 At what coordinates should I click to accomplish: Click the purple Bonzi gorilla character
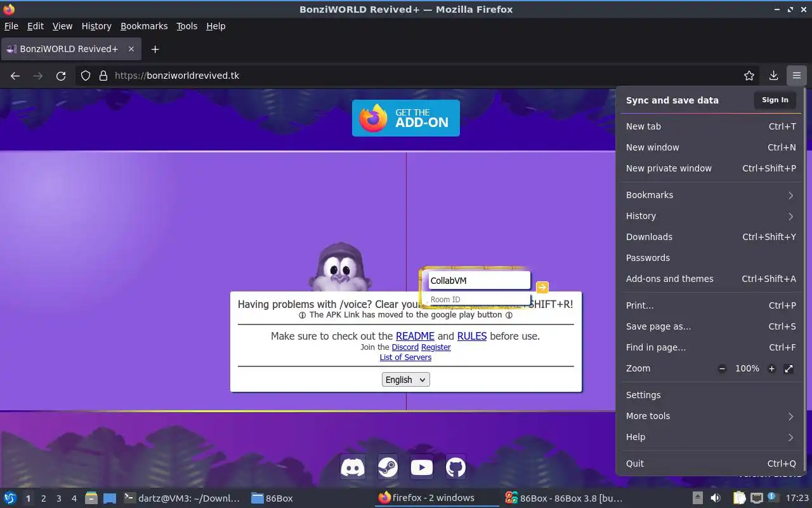point(340,267)
